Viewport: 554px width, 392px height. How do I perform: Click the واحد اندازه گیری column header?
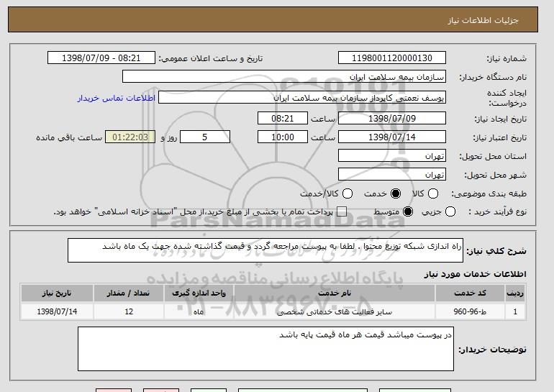click(199, 293)
